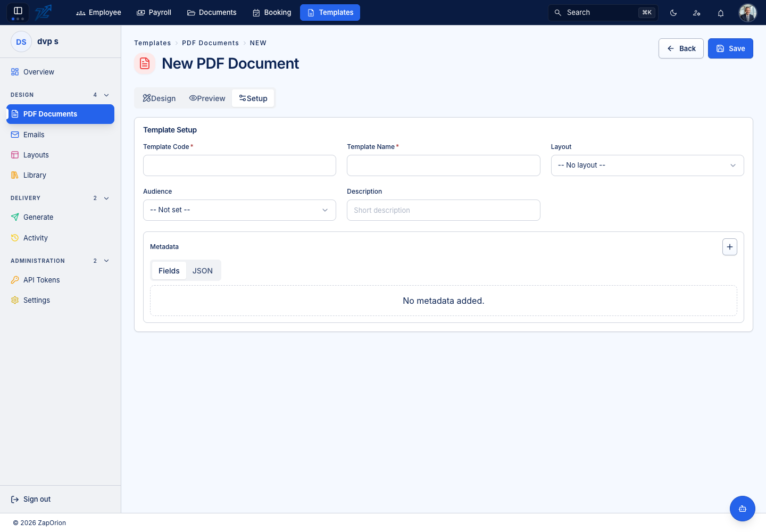Image resolution: width=766 pixels, height=532 pixels.
Task: Select the Fields metadata tab
Action: [x=169, y=271]
